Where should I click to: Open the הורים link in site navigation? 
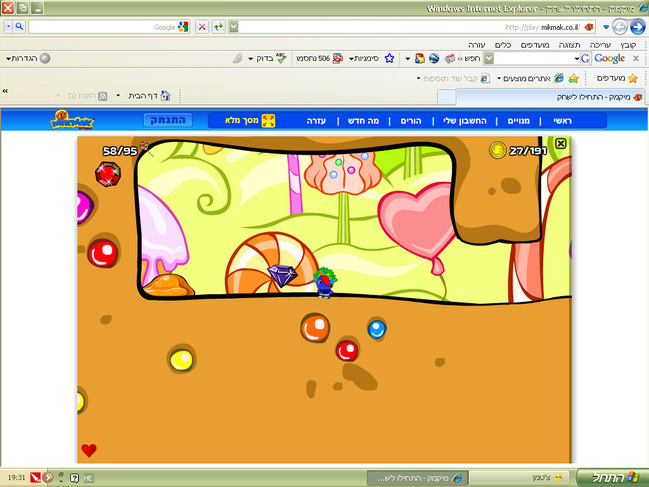(410, 120)
